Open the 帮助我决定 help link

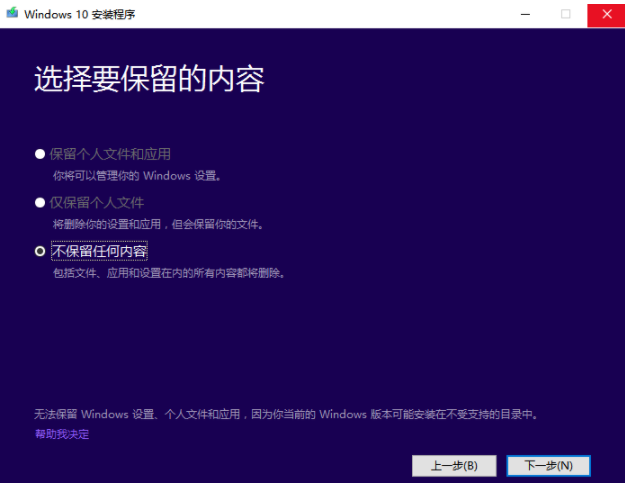[62, 433]
